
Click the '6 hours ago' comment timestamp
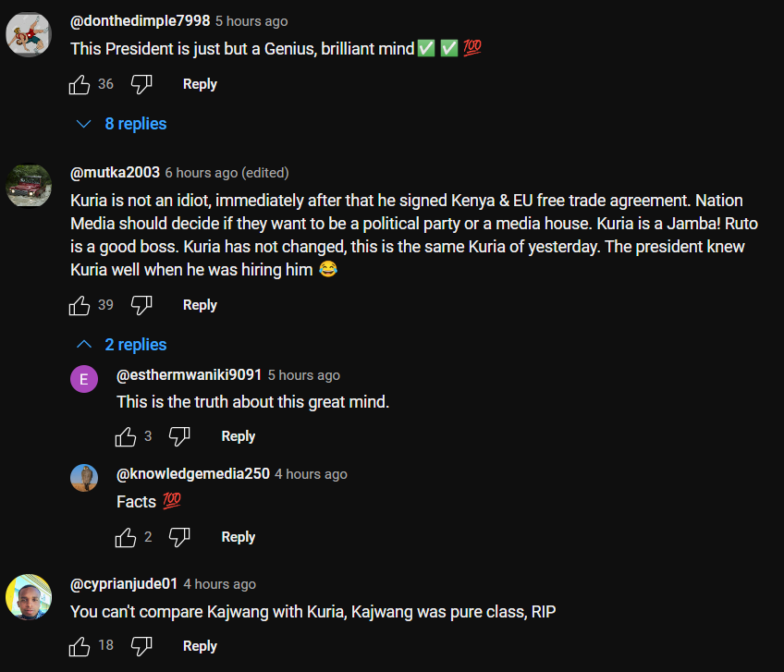pos(201,173)
